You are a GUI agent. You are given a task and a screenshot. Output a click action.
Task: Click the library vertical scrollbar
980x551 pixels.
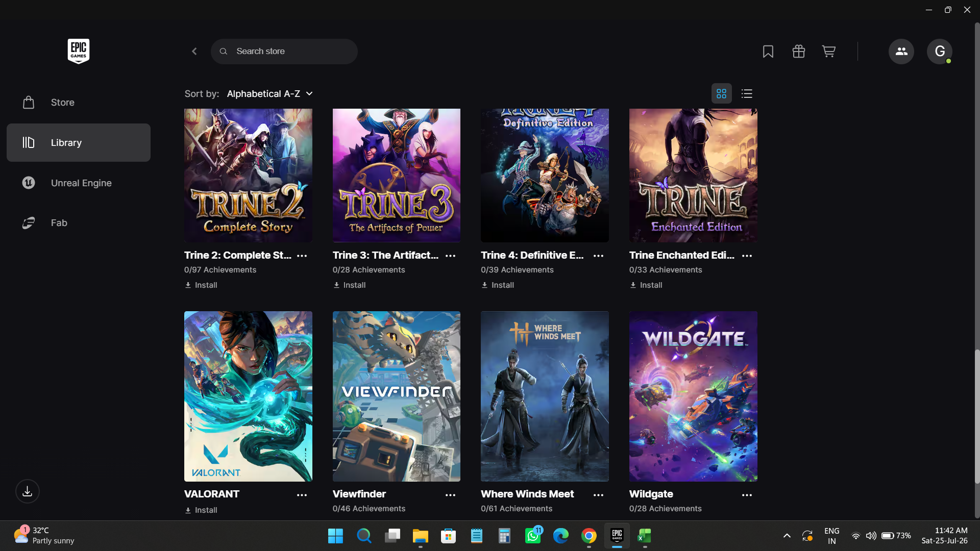click(x=977, y=416)
